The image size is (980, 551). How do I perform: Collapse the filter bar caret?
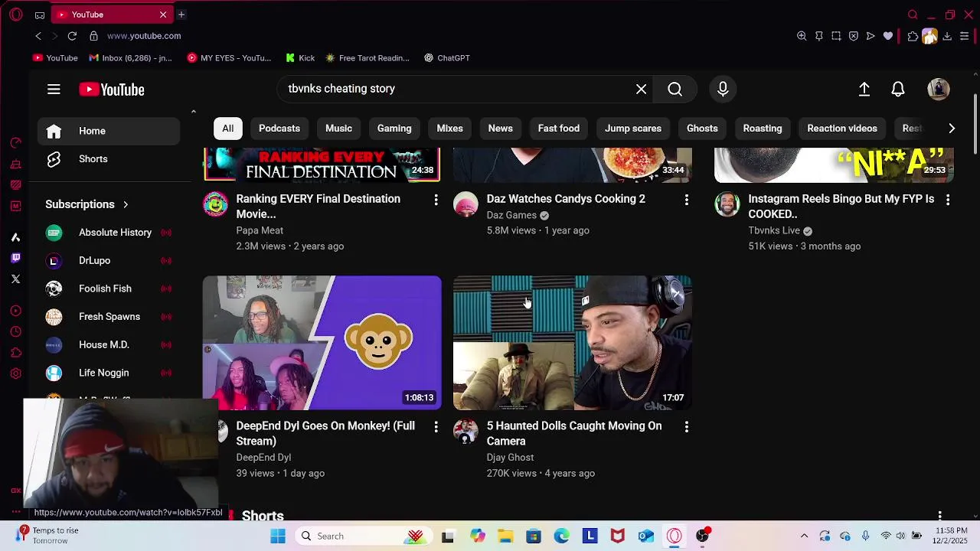[x=193, y=112]
